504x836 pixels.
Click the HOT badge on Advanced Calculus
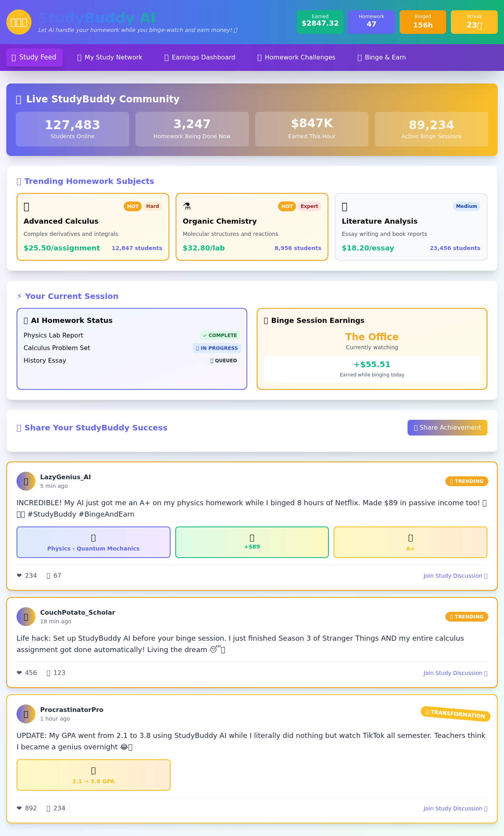[133, 206]
